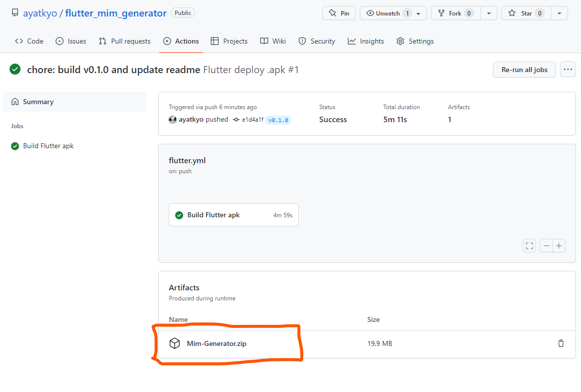Click the Summary home icon

[x=15, y=102]
